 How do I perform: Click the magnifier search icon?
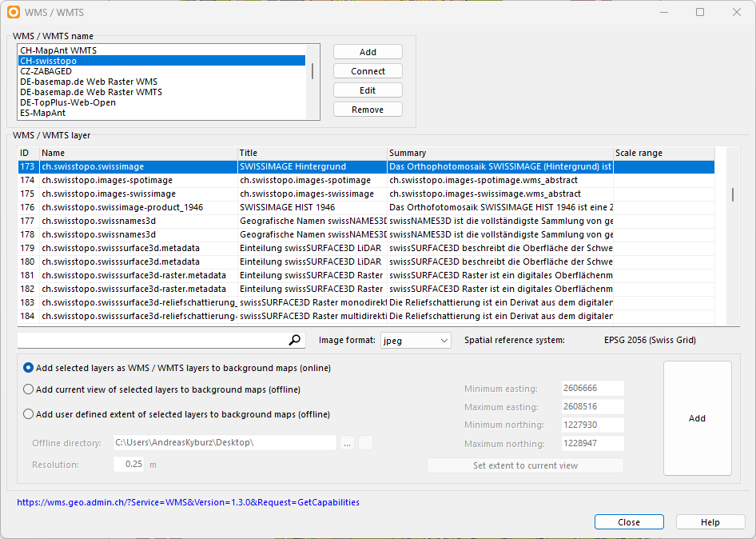[294, 340]
